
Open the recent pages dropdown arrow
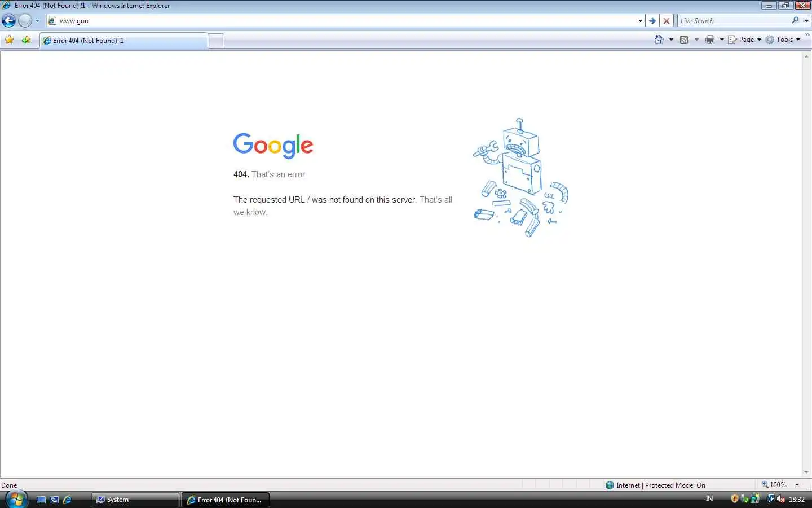37,21
